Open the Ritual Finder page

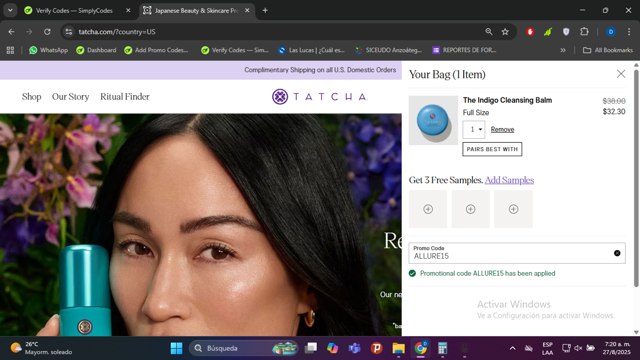125,97
